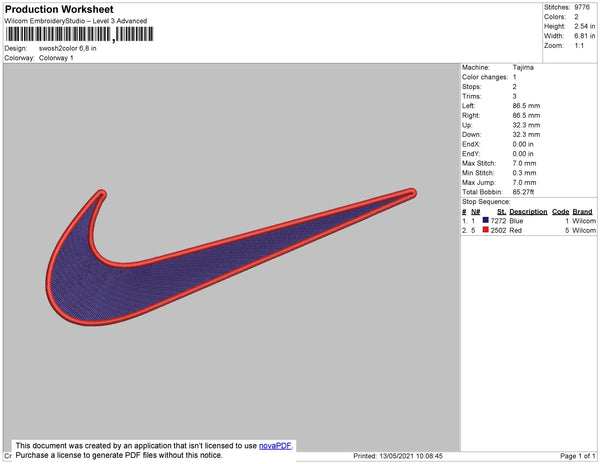Click the swoosh embroidery design preview
The height and width of the screenshot is (464, 600).
click(231, 257)
